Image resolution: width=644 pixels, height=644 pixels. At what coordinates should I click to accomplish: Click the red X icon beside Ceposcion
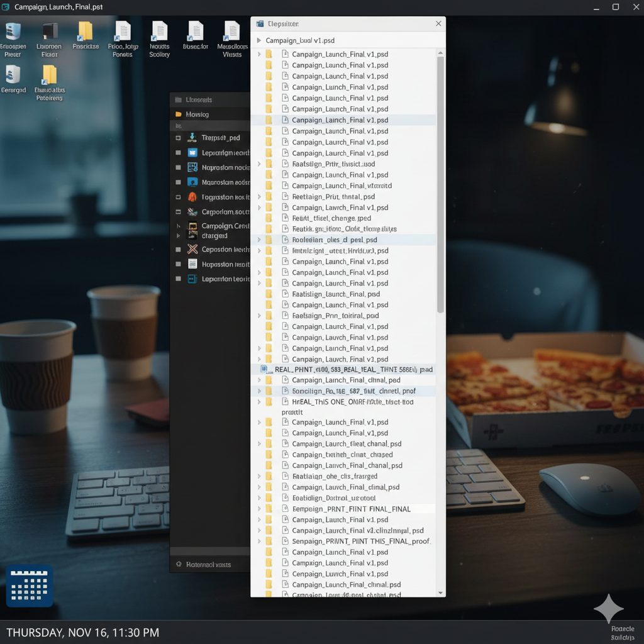tap(192, 249)
